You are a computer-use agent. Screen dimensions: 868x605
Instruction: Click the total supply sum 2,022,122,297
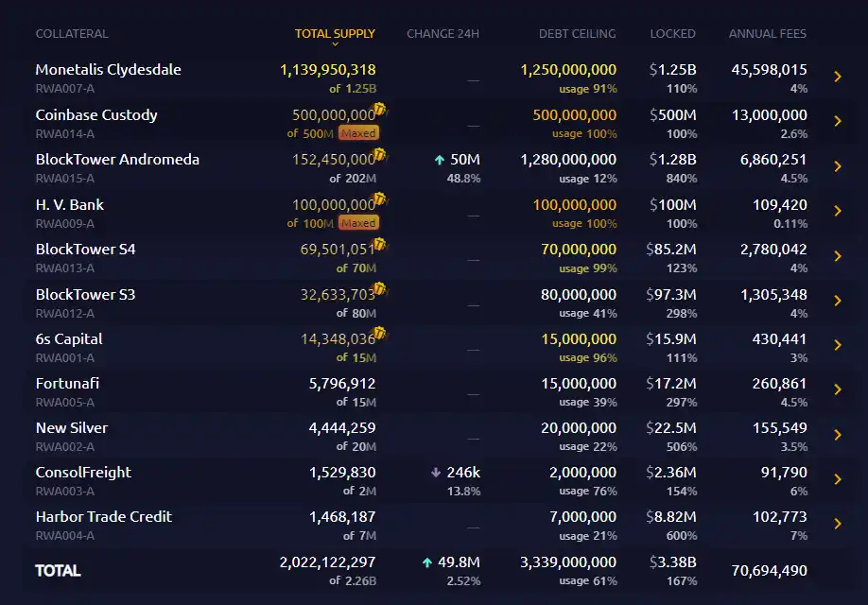(328, 562)
